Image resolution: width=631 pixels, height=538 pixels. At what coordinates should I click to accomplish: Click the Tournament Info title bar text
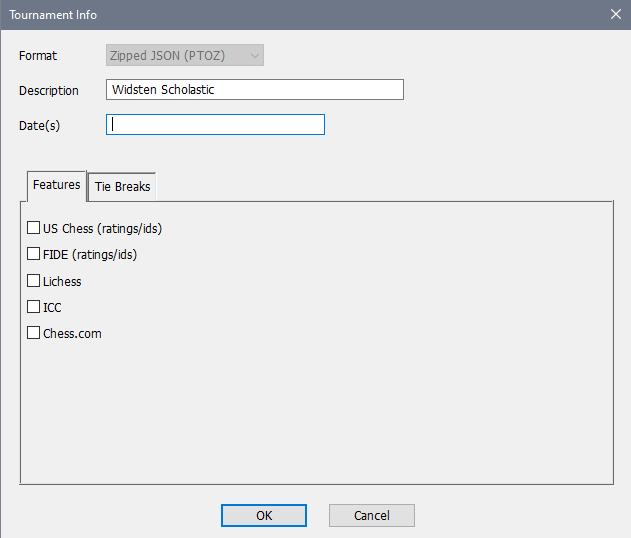(x=53, y=15)
